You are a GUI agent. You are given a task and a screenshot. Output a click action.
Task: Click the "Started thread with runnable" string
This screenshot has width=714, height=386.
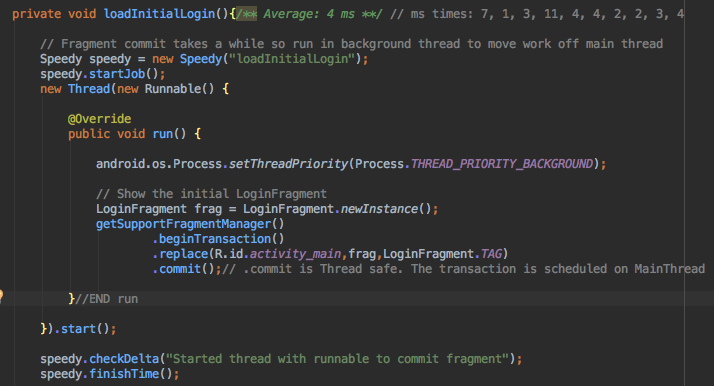(337, 359)
